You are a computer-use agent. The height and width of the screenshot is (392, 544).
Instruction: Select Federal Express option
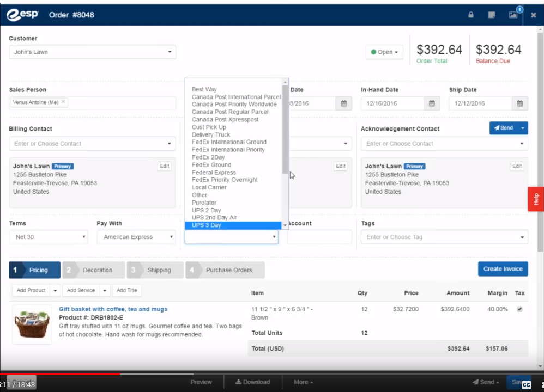point(214,173)
